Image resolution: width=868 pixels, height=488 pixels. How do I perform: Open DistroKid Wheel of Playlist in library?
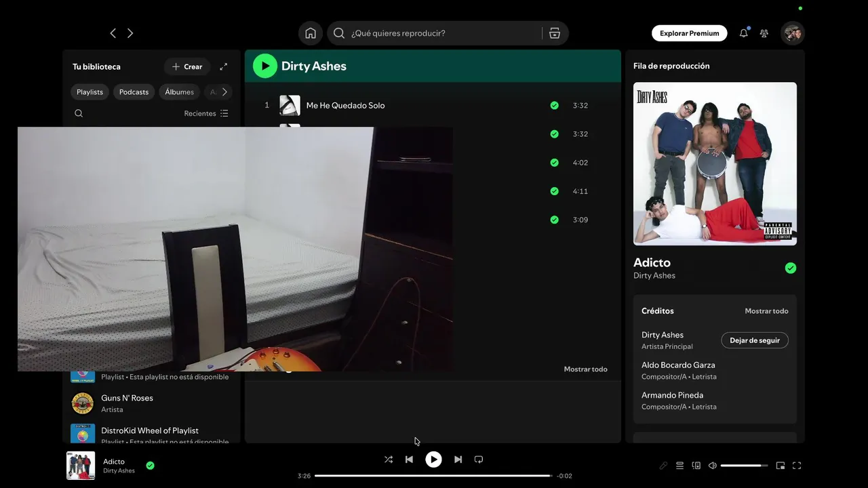pyautogui.click(x=152, y=434)
